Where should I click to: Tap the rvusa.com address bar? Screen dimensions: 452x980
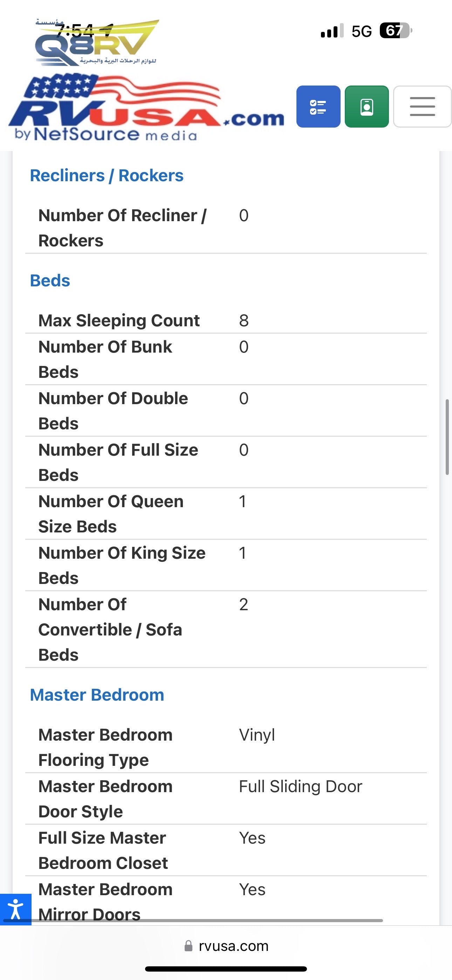coord(233,946)
